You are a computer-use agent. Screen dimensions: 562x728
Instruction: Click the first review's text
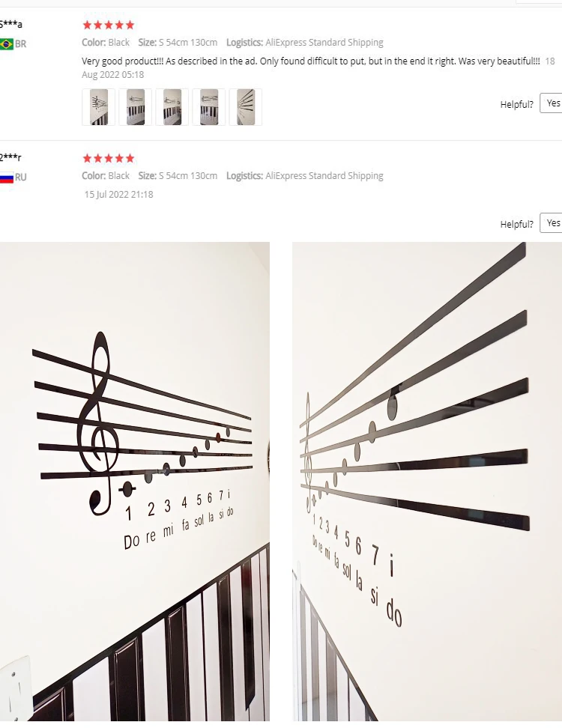[311, 61]
